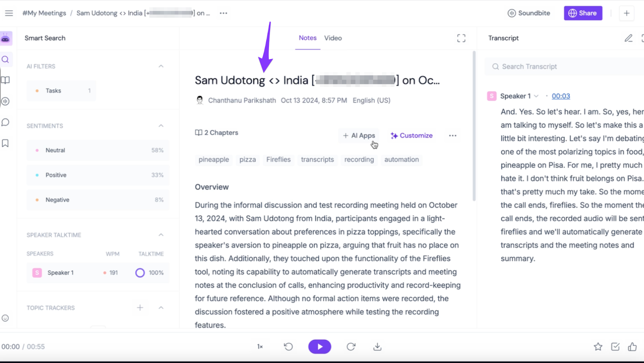Collapse the Sentiments section
The height and width of the screenshot is (363, 644).
click(x=161, y=126)
